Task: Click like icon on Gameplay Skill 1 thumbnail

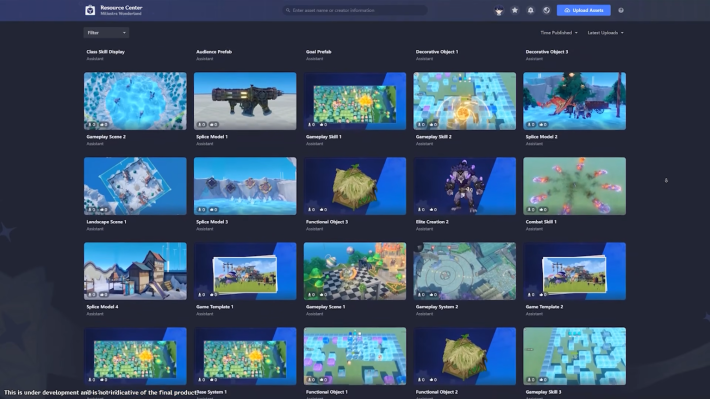Action: [x=322, y=125]
